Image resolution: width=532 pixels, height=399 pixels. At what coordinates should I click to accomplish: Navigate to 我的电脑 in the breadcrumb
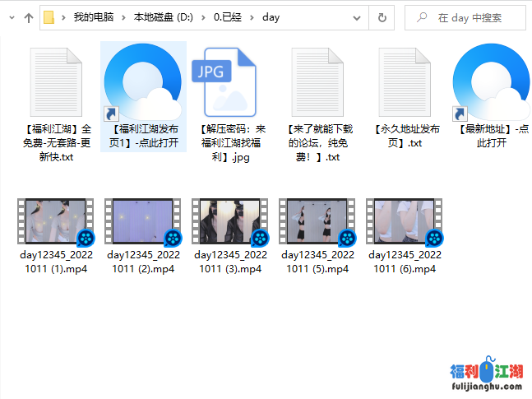tap(93, 17)
